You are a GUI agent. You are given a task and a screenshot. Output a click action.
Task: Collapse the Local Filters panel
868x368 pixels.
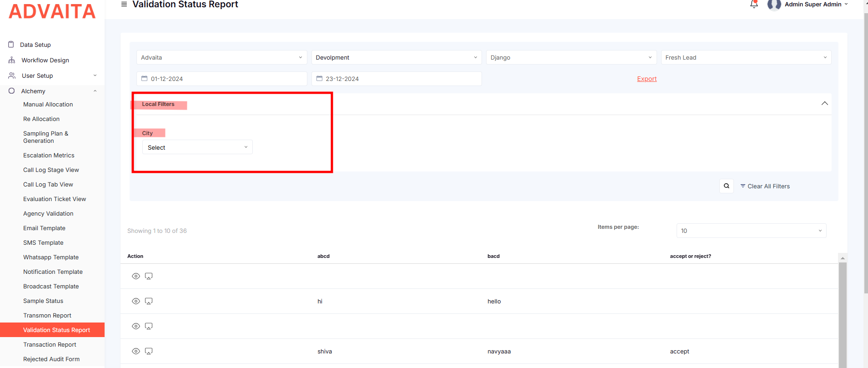[824, 104]
